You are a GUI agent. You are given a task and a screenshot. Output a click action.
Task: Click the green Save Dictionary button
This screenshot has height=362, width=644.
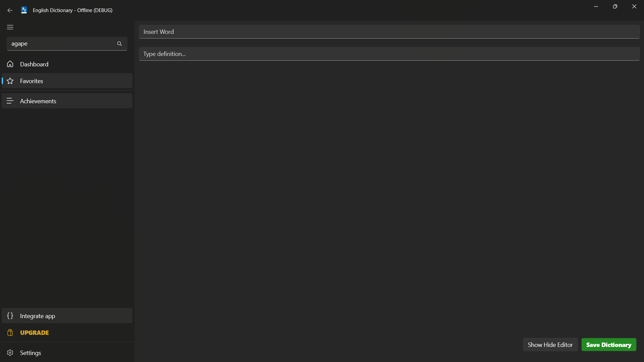608,345
